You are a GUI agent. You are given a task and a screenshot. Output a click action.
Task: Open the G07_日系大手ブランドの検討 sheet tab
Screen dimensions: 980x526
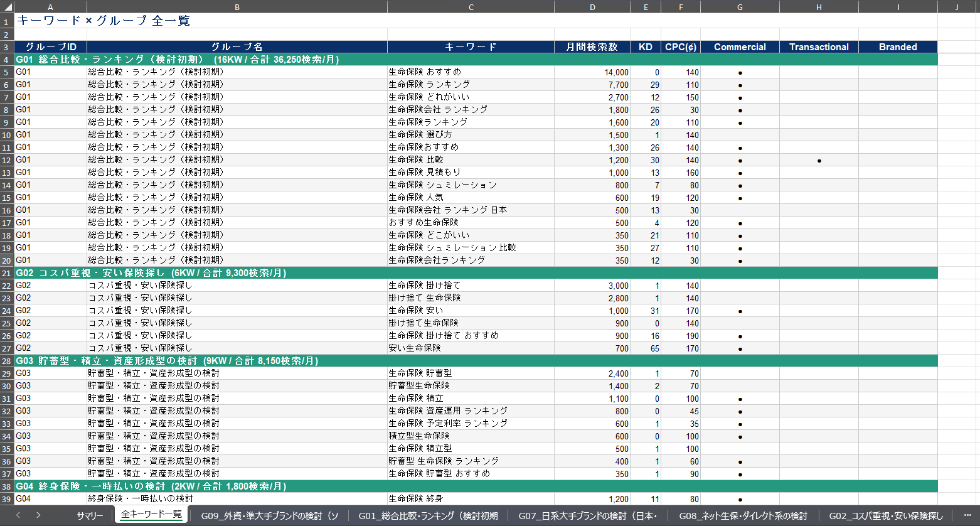587,515
